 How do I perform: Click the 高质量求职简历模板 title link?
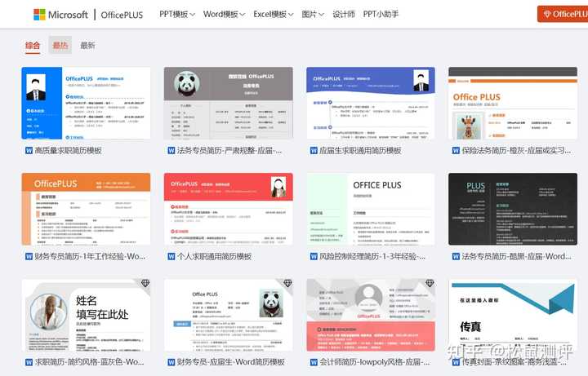pyautogui.click(x=69, y=151)
